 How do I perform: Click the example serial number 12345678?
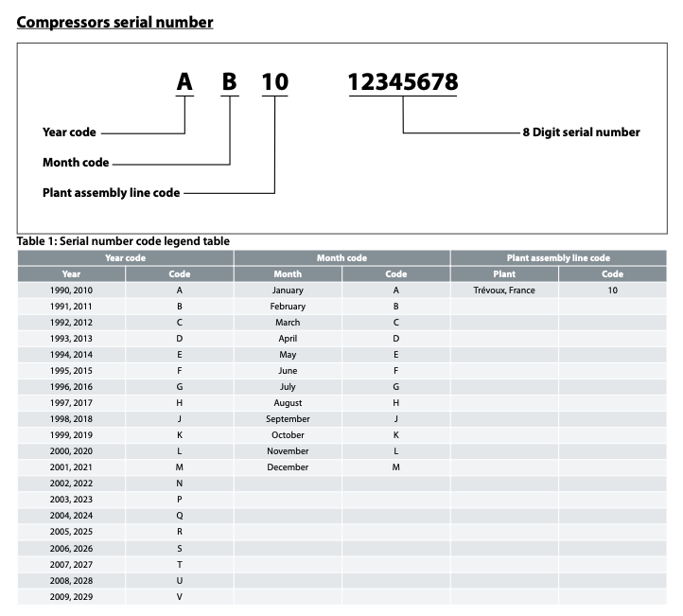[x=403, y=83]
